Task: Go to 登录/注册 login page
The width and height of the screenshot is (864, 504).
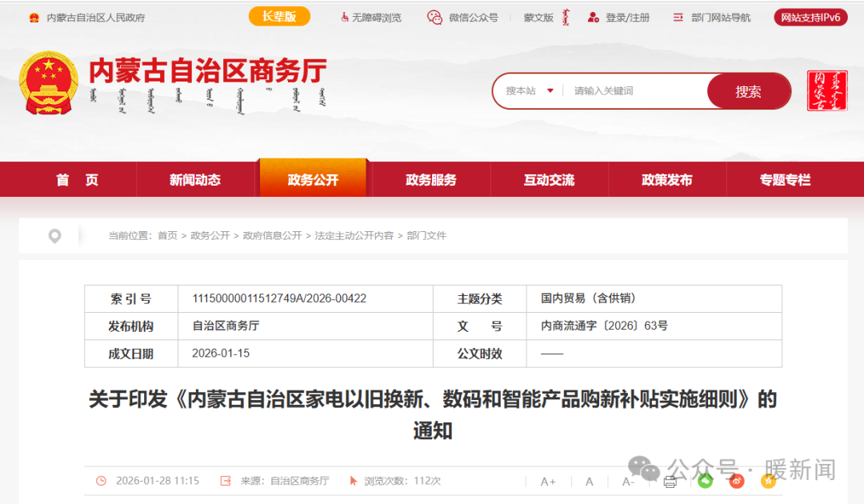Action: (618, 18)
